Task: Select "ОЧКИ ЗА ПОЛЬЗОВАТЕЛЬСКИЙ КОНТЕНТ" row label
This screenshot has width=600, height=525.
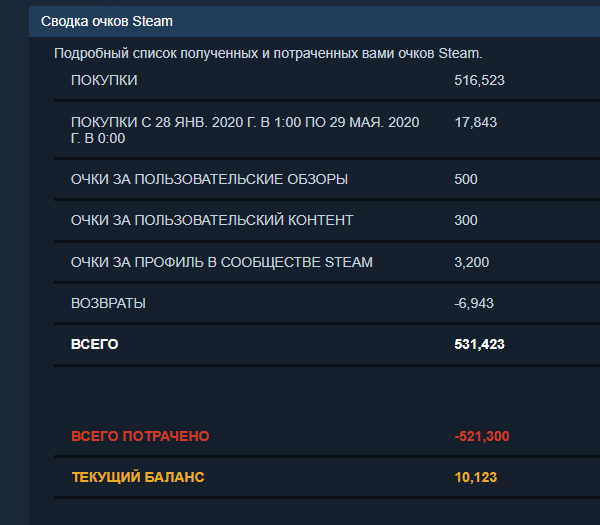Action: (x=212, y=220)
